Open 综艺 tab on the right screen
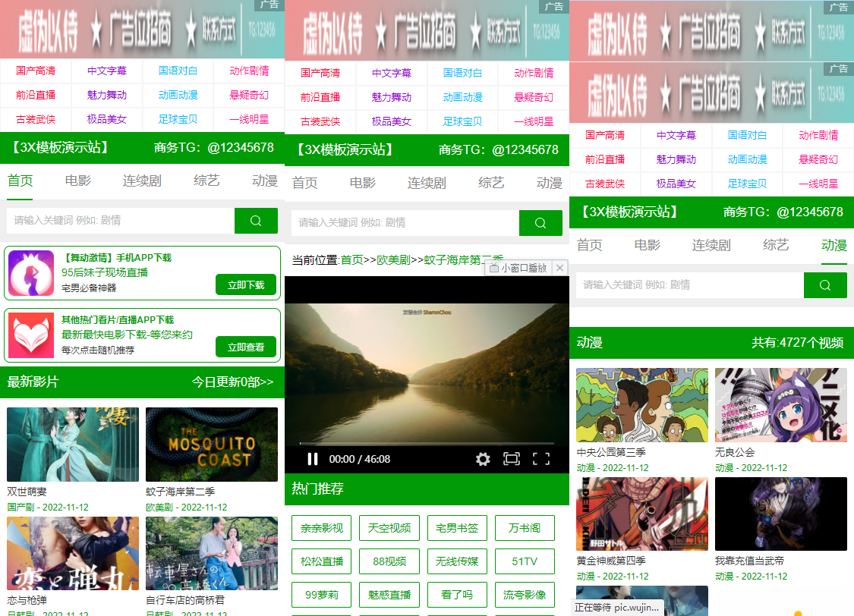854x616 pixels. pos(776,246)
